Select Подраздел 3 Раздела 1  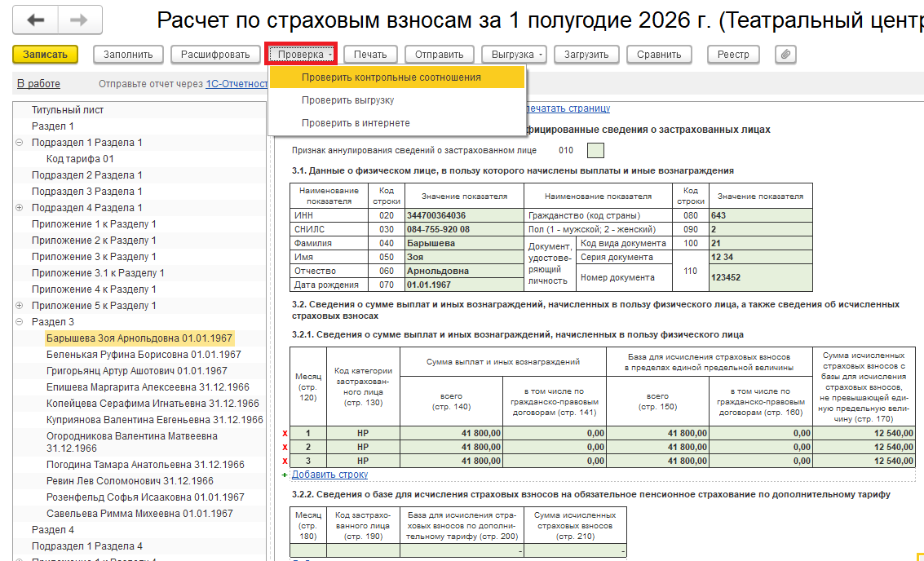coord(87,192)
